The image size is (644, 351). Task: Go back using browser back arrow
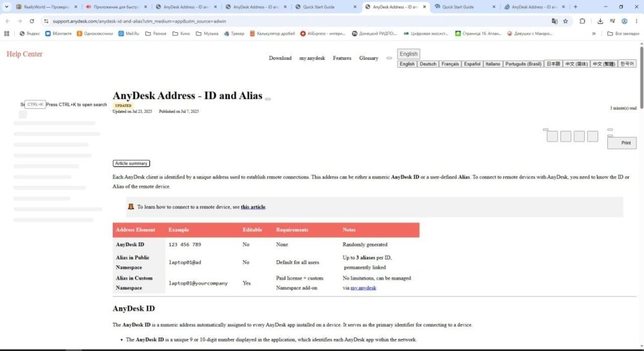(x=7, y=21)
